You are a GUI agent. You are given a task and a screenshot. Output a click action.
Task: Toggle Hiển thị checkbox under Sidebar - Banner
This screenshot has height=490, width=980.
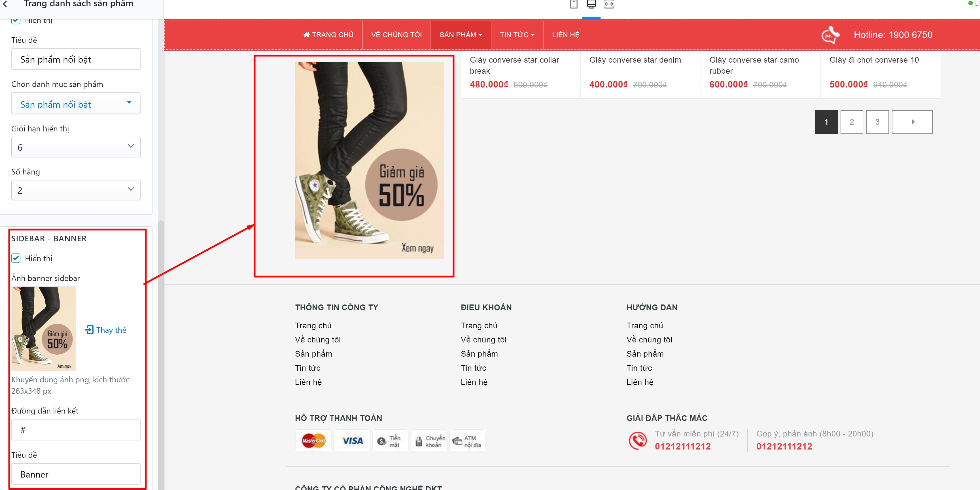[x=16, y=258]
